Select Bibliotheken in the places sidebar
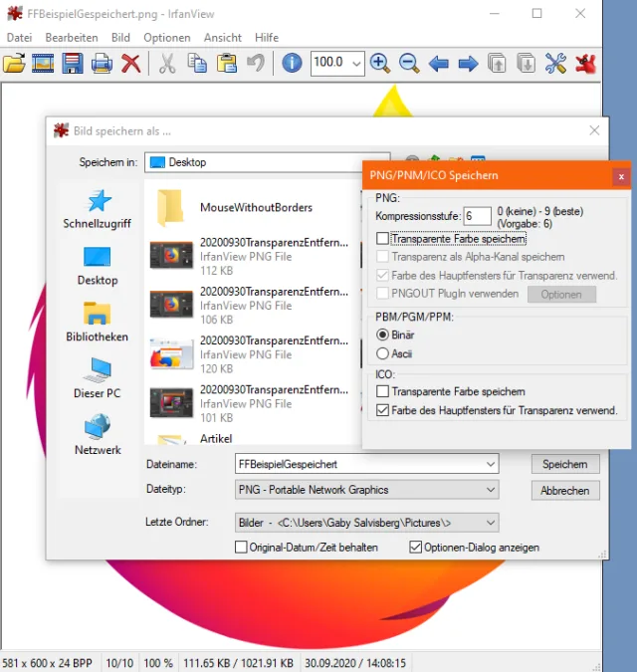 pyautogui.click(x=98, y=322)
